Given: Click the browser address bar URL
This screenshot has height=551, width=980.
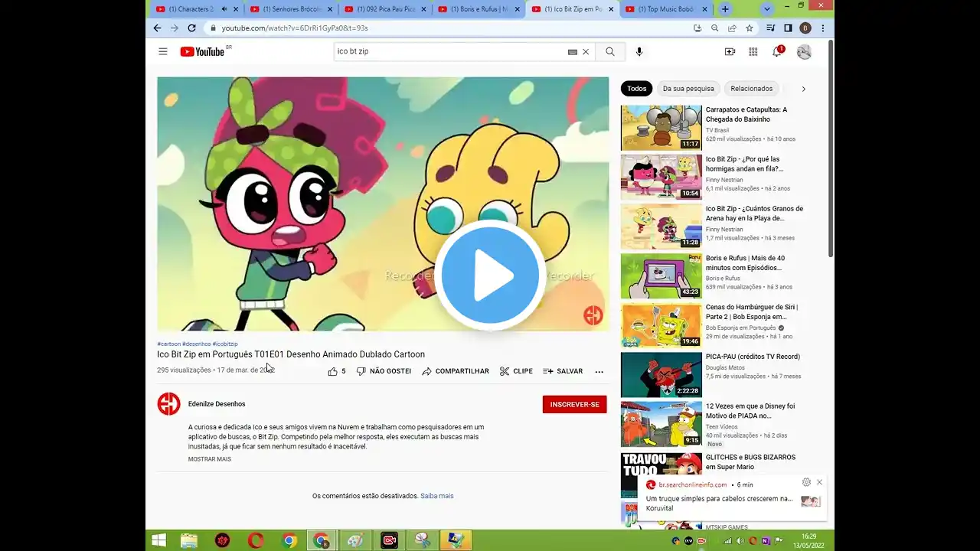Looking at the screenshot, I should (295, 28).
